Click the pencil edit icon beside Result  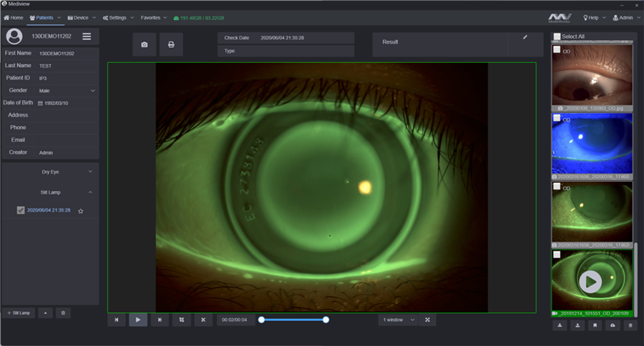[525, 37]
